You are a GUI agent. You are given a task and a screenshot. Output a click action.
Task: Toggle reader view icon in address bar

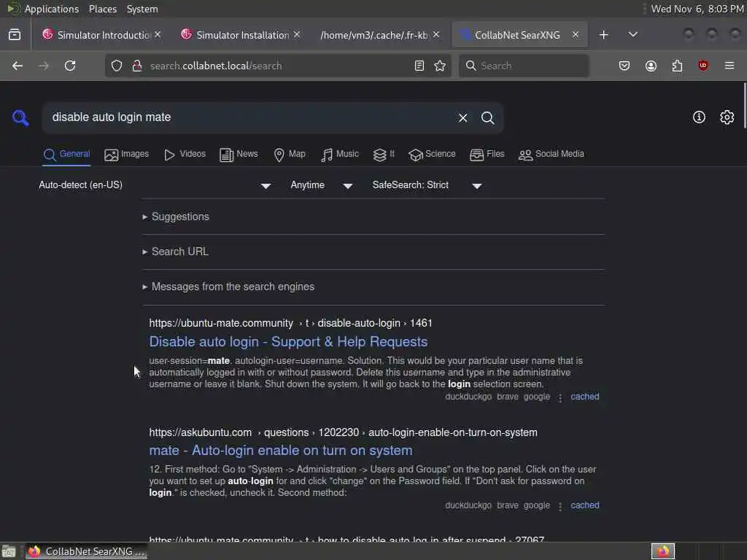click(419, 66)
